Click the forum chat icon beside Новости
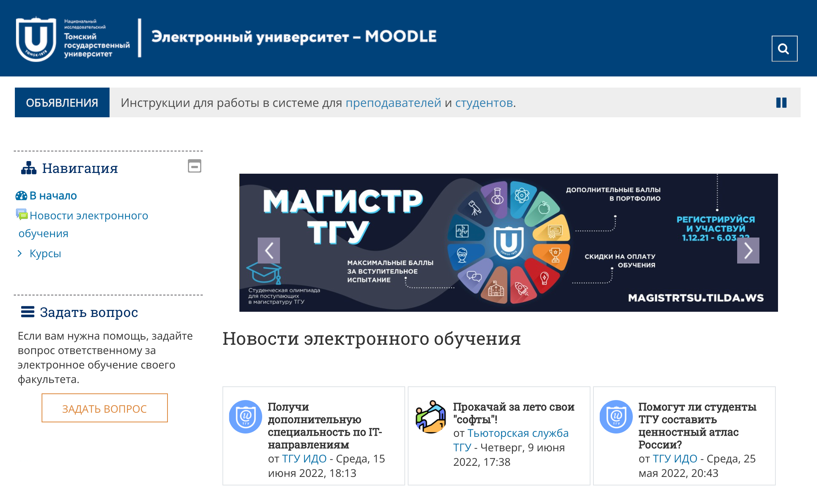This screenshot has width=817, height=504. 22,214
